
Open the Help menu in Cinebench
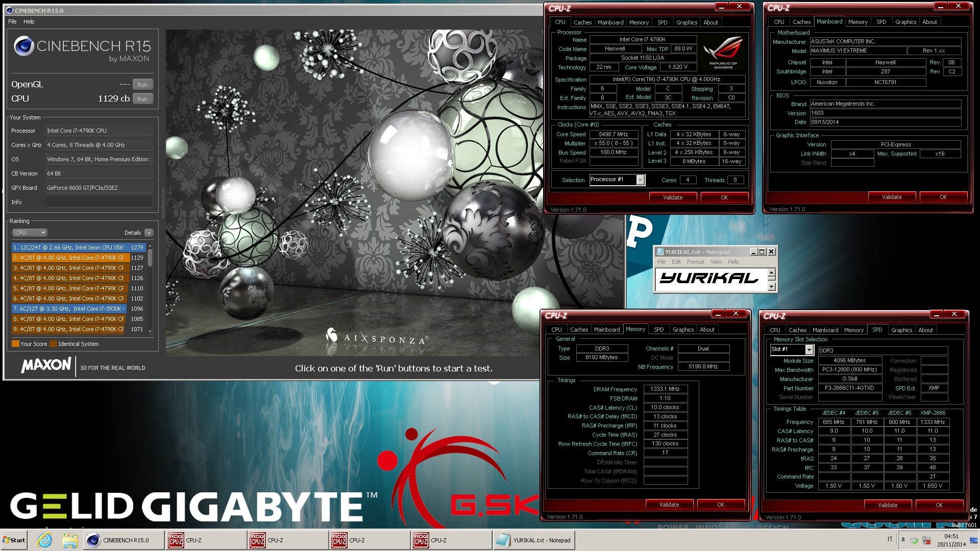[29, 21]
